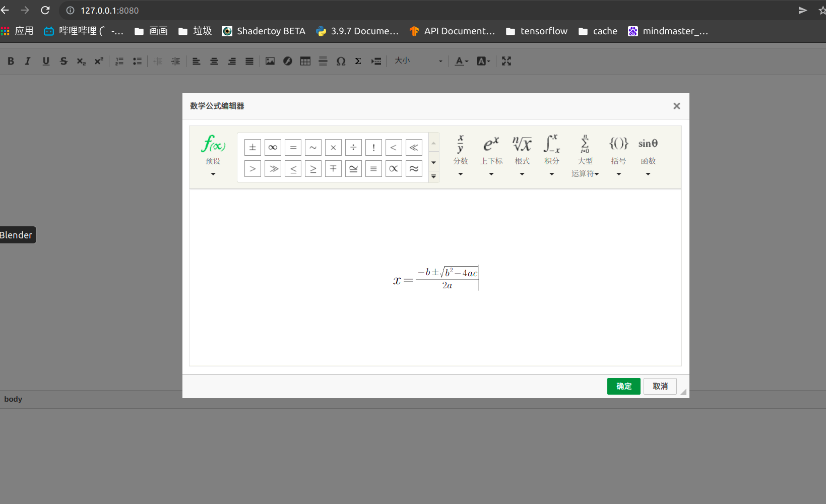Expand the 分数 fraction menu
This screenshot has width=826, height=504.
(460, 156)
